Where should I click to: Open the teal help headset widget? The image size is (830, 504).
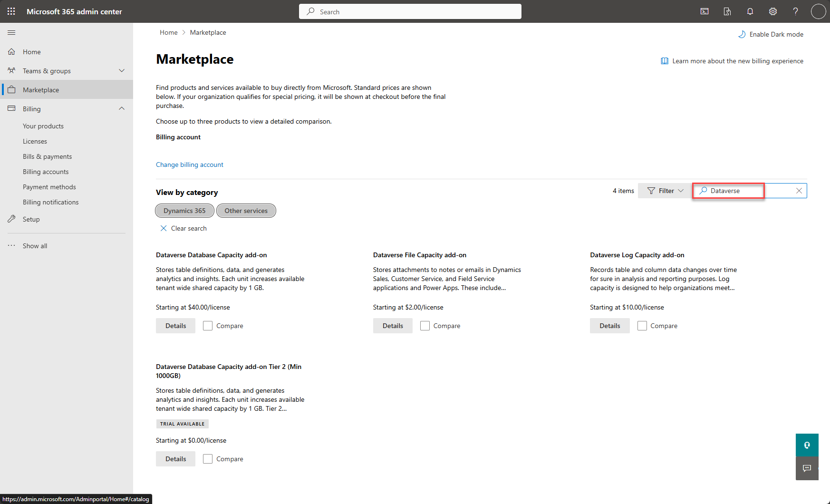pyautogui.click(x=807, y=445)
